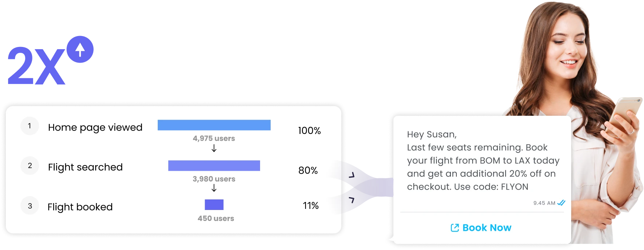Click the 11% conversion value

click(311, 206)
